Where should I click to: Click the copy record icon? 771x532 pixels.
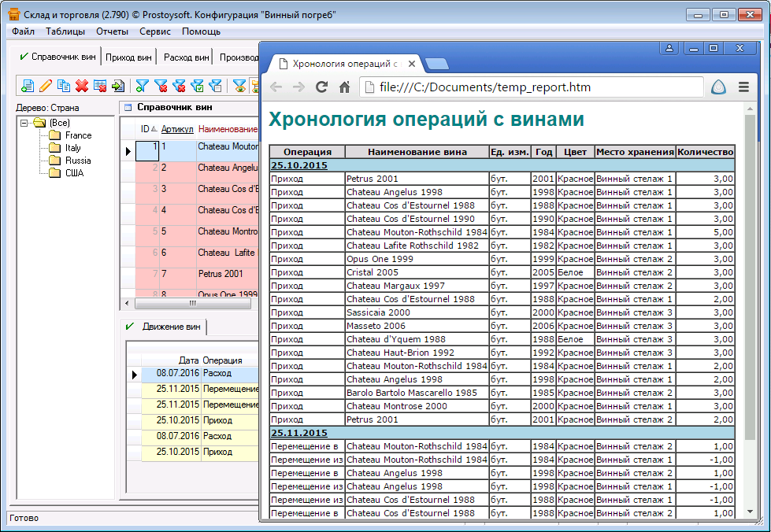(64, 86)
